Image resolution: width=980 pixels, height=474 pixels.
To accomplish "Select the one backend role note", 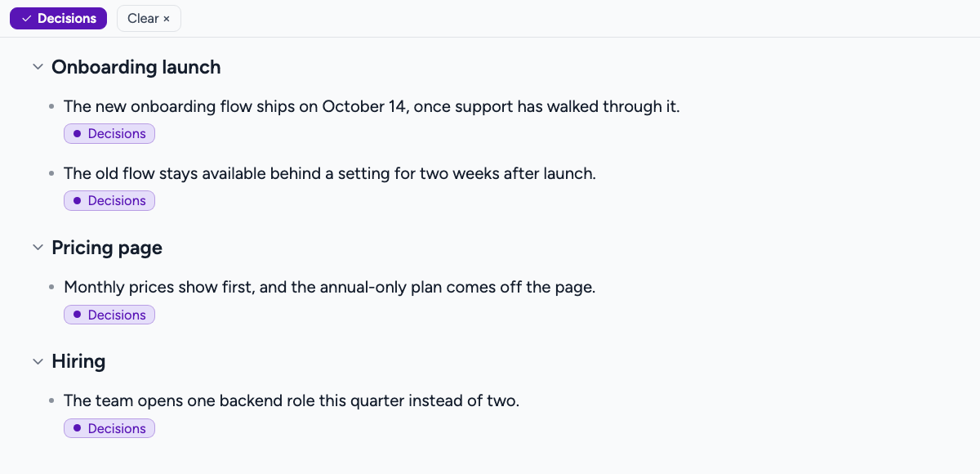I will click(x=292, y=401).
